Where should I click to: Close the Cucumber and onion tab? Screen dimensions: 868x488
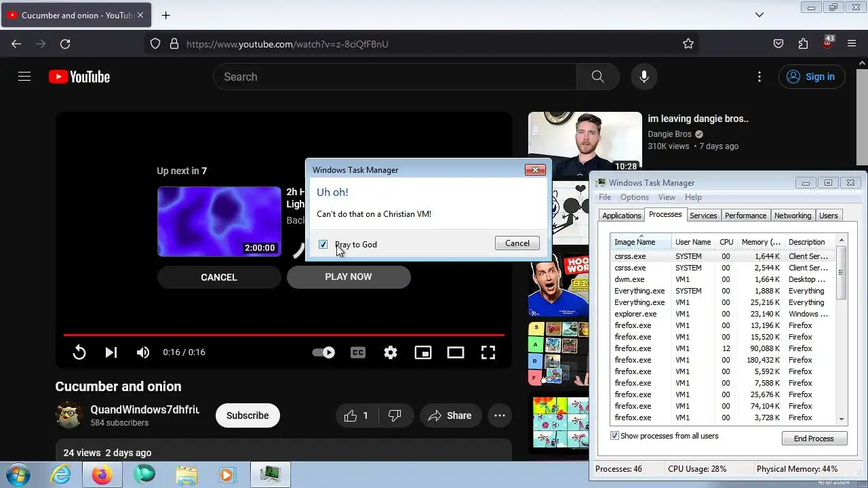[140, 15]
